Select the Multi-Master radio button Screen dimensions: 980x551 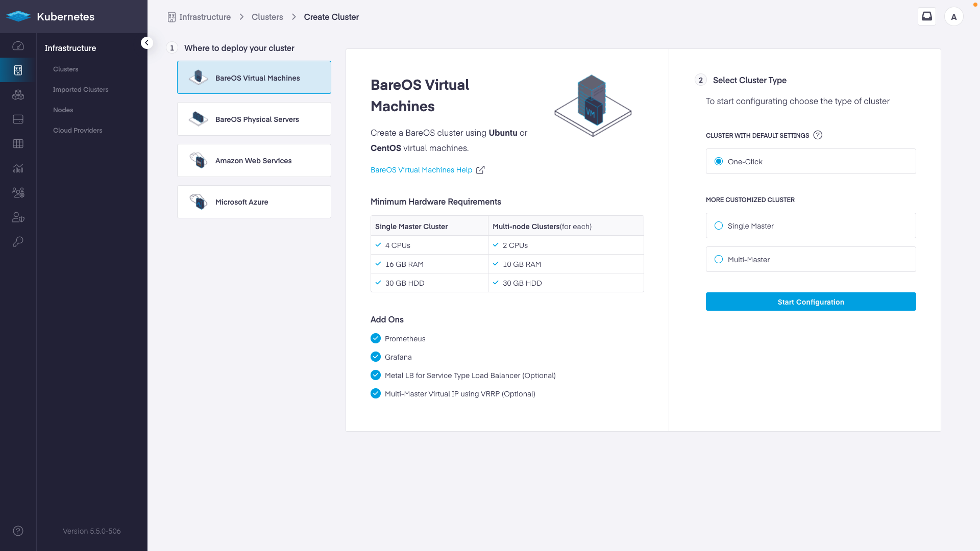719,259
